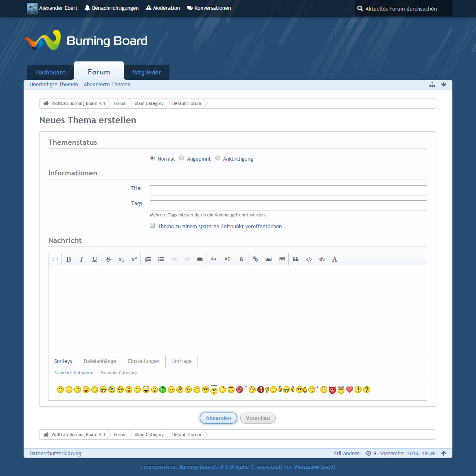Choose the Ankündigung radio option
This screenshot has height=476, width=476.
tap(218, 158)
